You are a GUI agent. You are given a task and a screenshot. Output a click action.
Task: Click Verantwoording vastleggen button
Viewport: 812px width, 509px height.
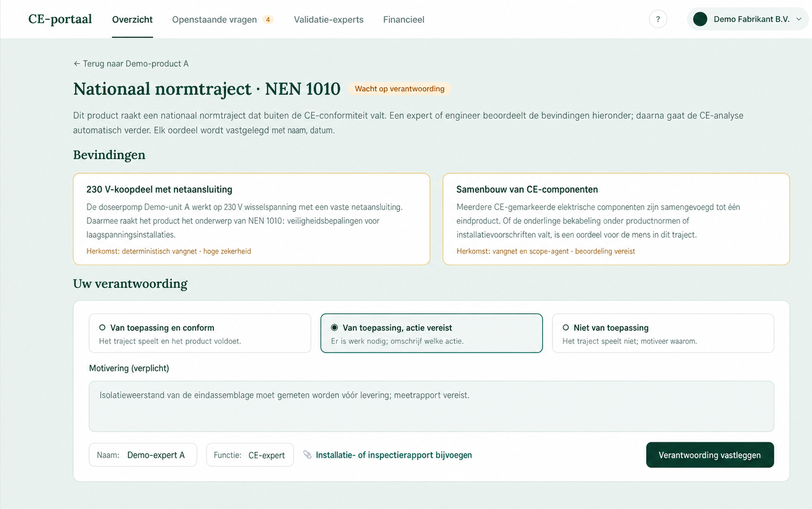coord(710,455)
